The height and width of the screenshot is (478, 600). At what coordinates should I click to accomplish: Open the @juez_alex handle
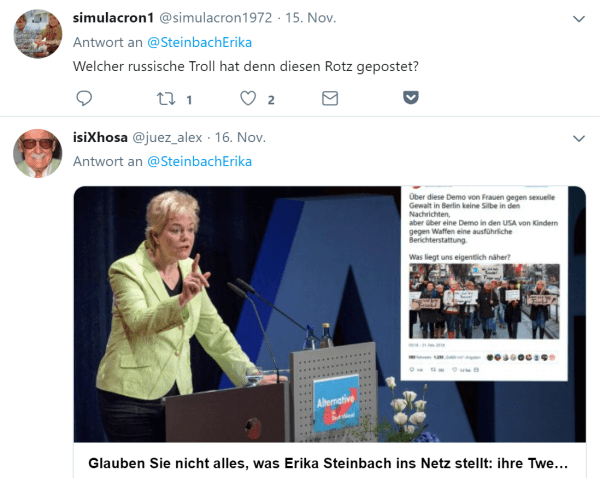pos(167,137)
